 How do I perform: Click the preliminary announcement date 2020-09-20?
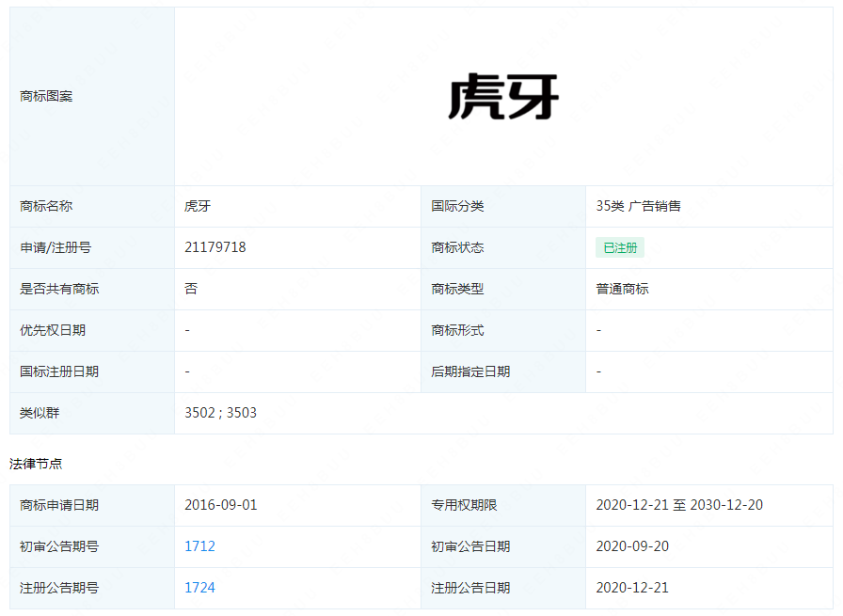click(x=632, y=546)
